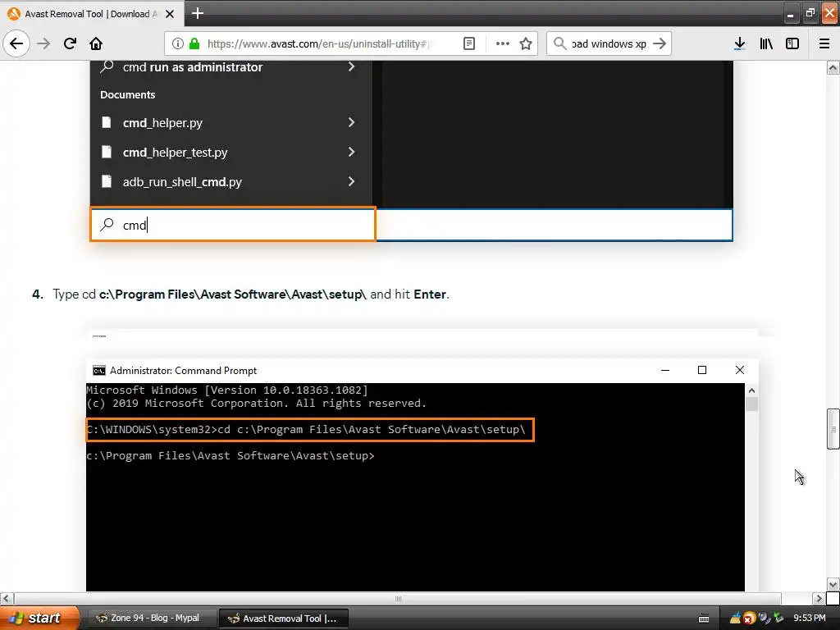Click the search magnifier icon in search box
The height and width of the screenshot is (630, 840).
click(x=559, y=43)
